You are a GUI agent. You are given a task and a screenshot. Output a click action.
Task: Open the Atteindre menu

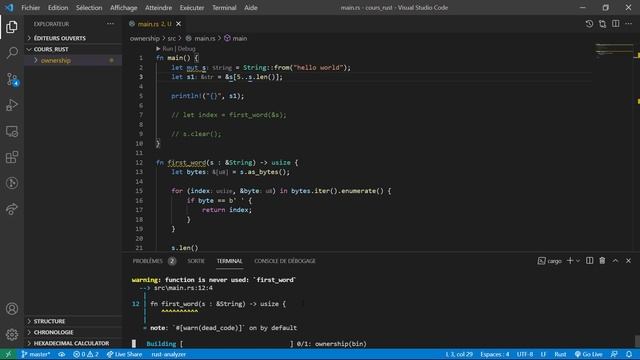pos(158,7)
